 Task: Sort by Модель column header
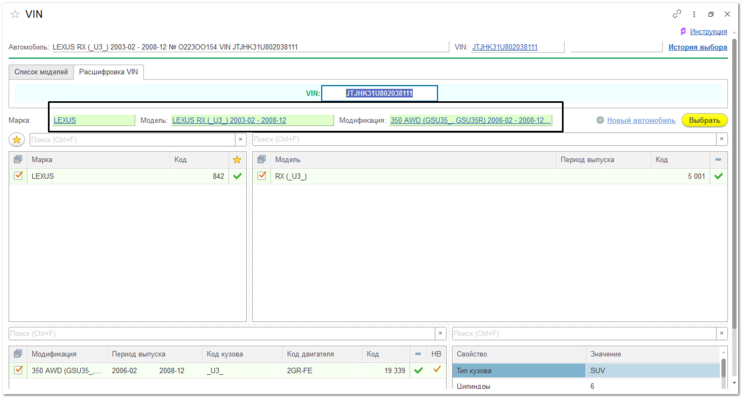pos(413,160)
